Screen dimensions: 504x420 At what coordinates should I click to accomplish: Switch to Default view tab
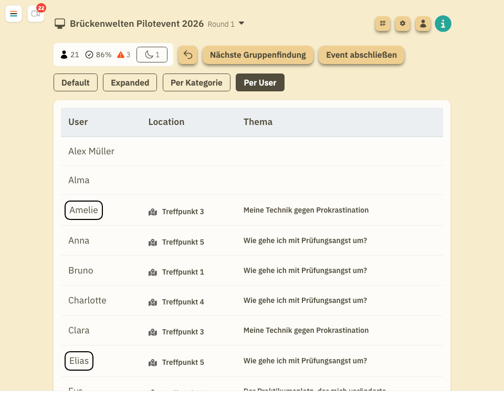click(x=76, y=82)
